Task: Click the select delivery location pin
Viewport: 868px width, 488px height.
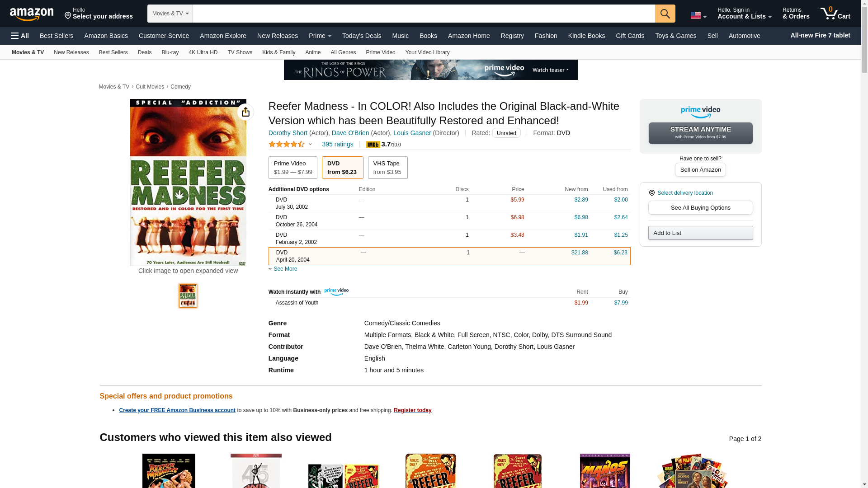Action: 651,193
